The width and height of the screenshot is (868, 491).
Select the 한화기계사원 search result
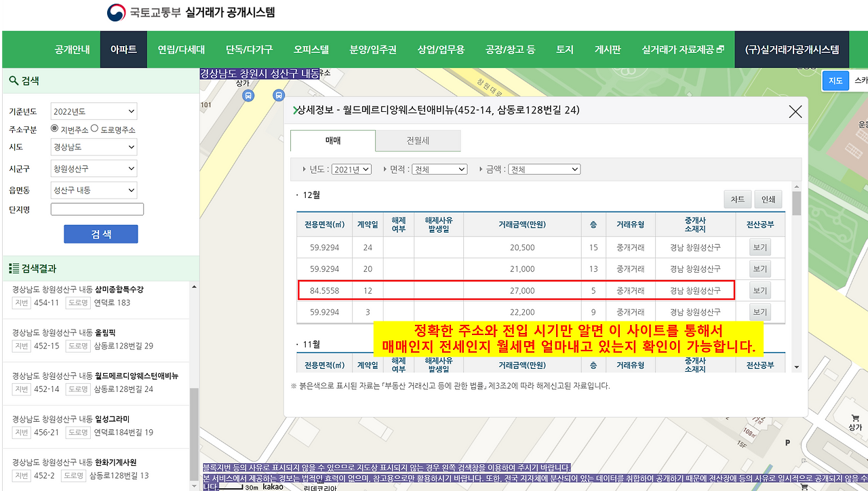pyautogui.click(x=116, y=463)
